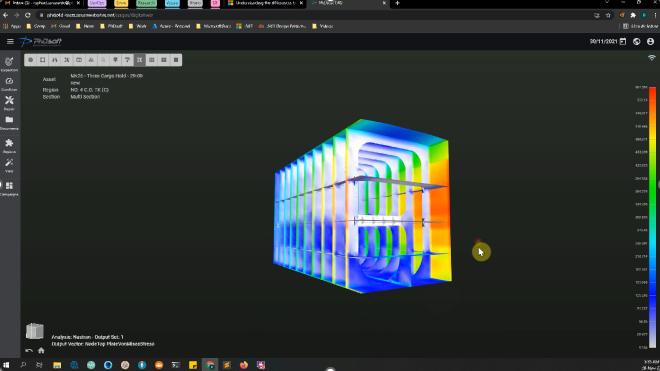The height and width of the screenshot is (371, 660).
Task: Click the undo arrow below the orientation cube
Action: [x=29, y=350]
